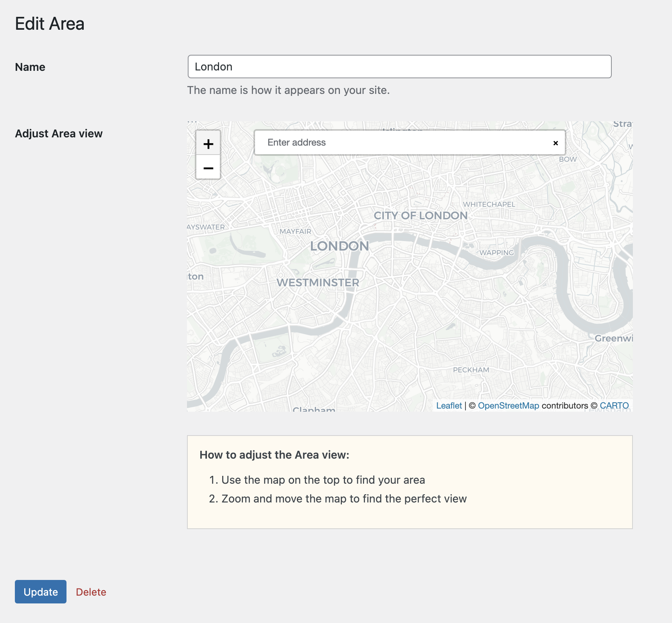
Task: Open the Leaflet attribution link
Action: point(449,406)
